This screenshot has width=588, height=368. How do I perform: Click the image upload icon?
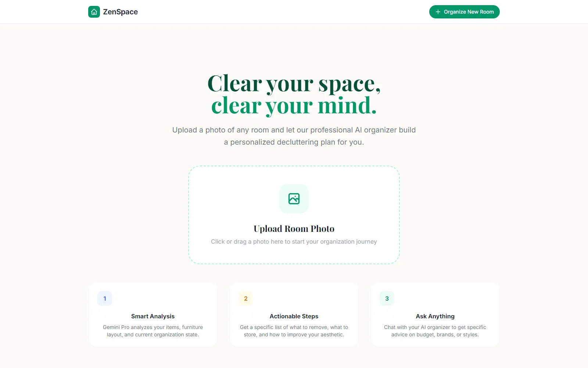coord(294,199)
